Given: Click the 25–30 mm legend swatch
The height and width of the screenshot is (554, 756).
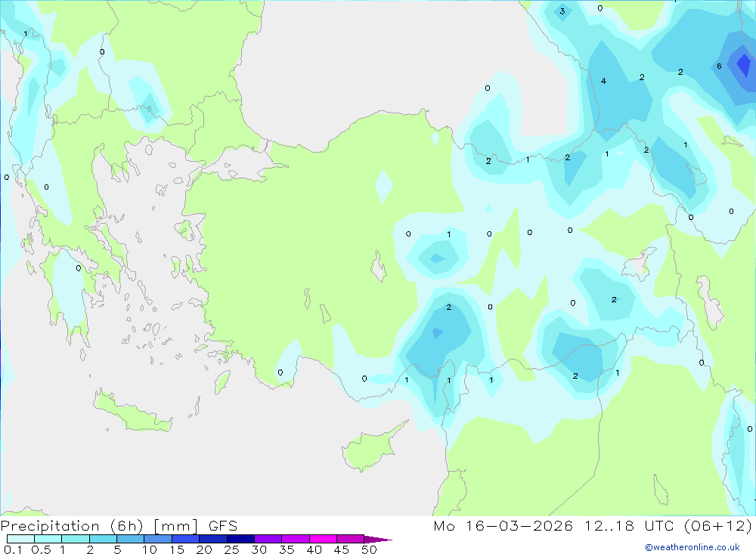Looking at the screenshot, I should 240,539.
